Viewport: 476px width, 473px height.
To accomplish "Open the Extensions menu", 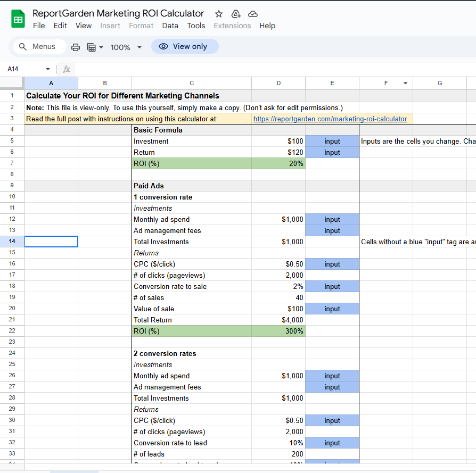I will pyautogui.click(x=232, y=26).
